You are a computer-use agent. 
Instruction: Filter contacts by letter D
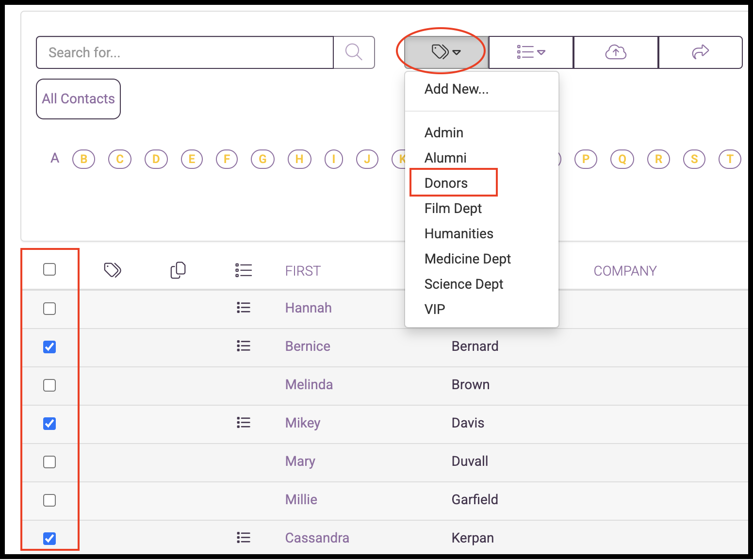point(156,159)
